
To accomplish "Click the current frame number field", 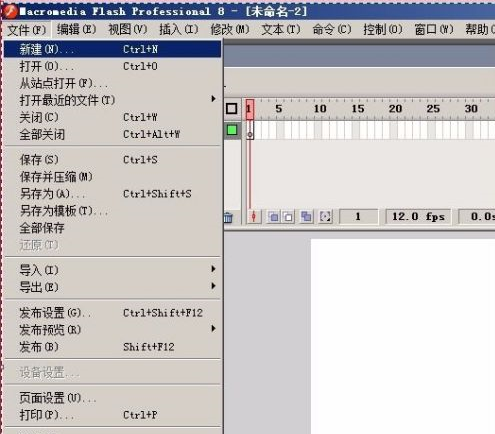I will [358, 217].
